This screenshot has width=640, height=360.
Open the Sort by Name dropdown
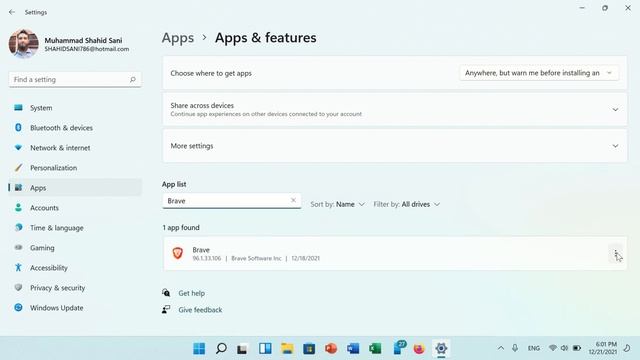coord(337,204)
